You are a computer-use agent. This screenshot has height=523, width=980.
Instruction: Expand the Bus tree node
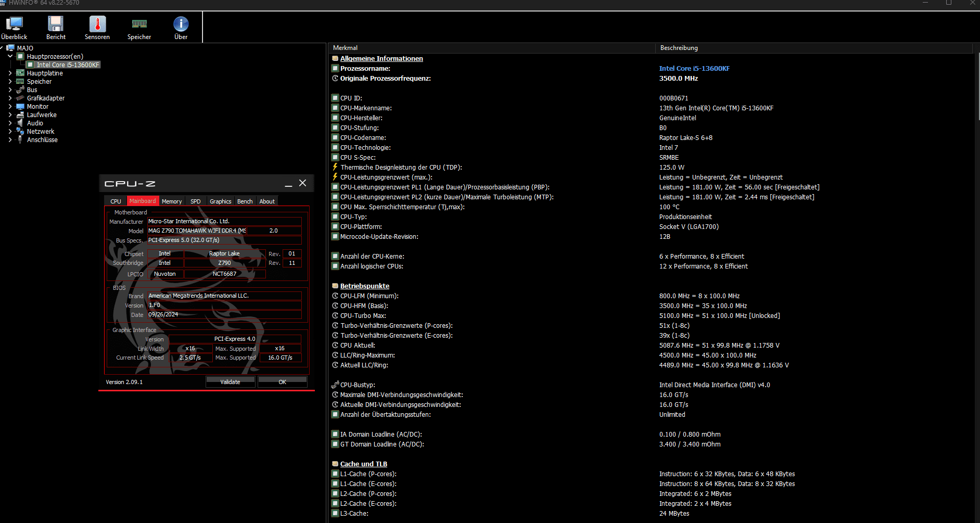pos(10,90)
